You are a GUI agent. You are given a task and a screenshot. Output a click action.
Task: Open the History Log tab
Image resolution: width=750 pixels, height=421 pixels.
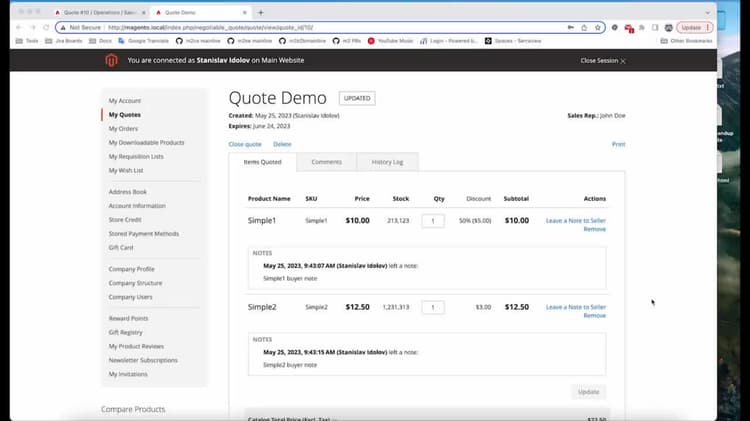click(x=387, y=162)
